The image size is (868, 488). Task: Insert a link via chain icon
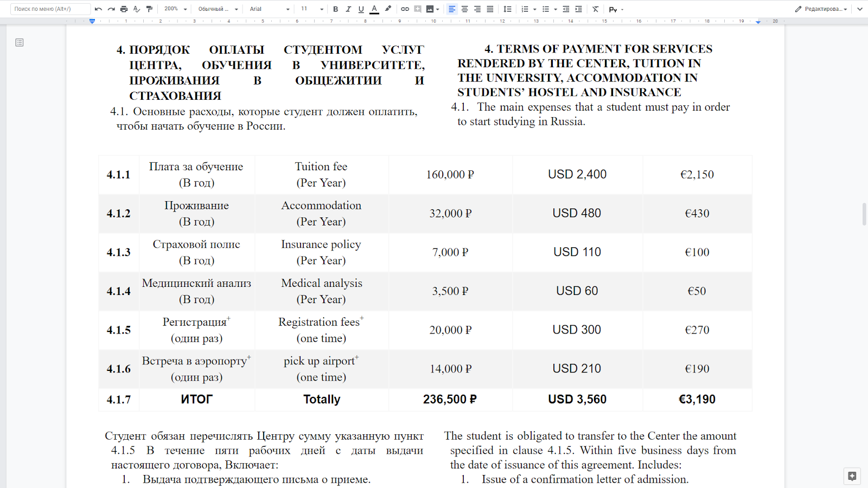tap(405, 9)
